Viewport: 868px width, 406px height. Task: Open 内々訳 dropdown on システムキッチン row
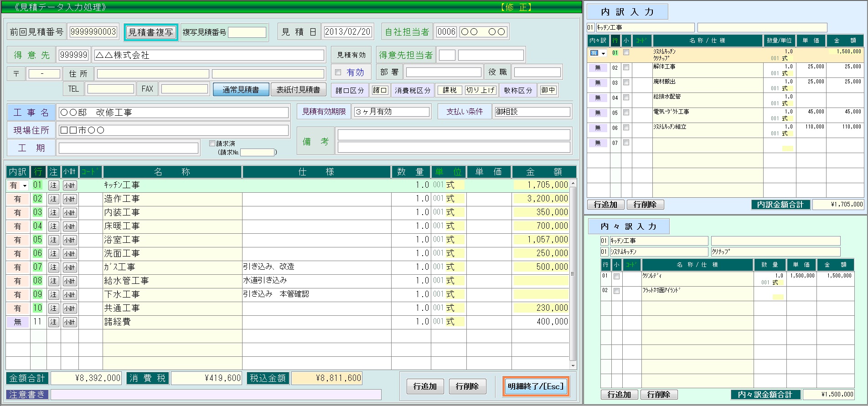(x=604, y=53)
